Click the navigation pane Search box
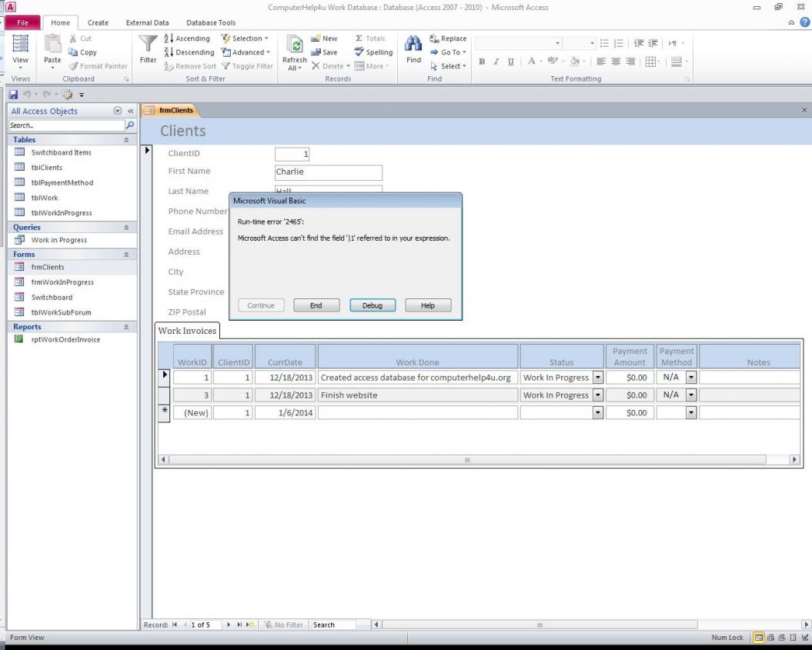 tap(67, 125)
